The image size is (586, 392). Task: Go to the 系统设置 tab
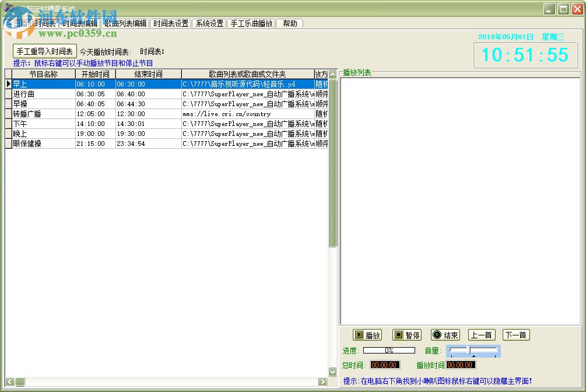[x=209, y=23]
